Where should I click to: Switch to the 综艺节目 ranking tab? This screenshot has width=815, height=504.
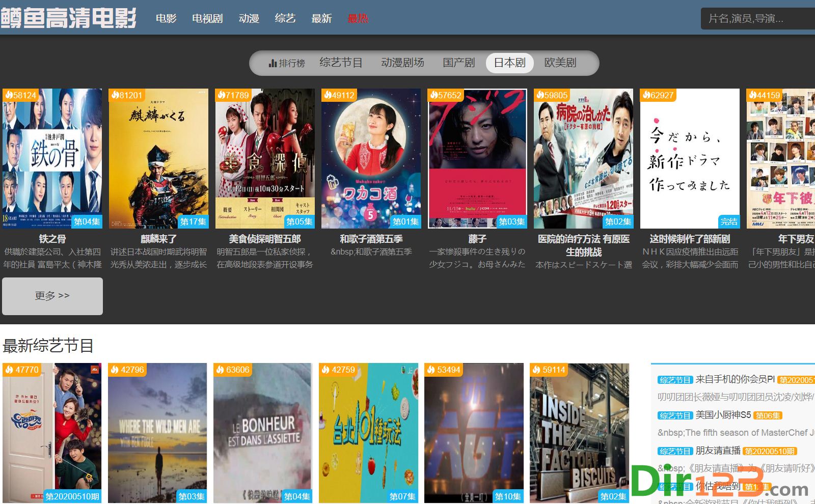[341, 63]
